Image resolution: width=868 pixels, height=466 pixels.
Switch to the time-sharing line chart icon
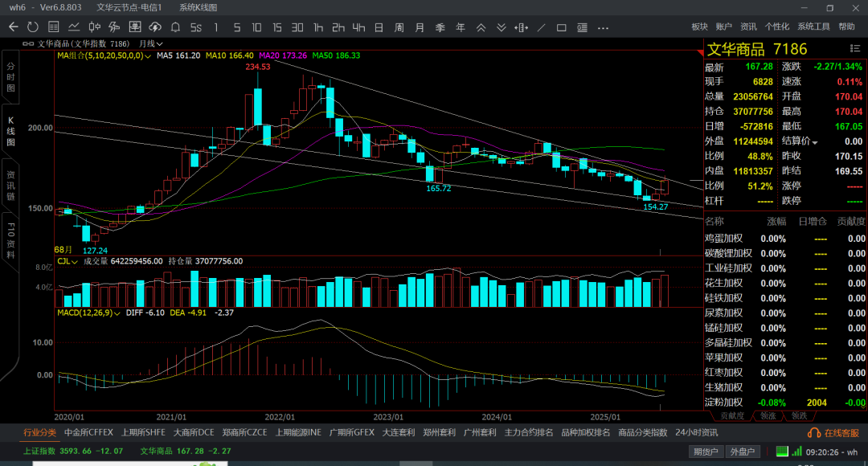74,27
